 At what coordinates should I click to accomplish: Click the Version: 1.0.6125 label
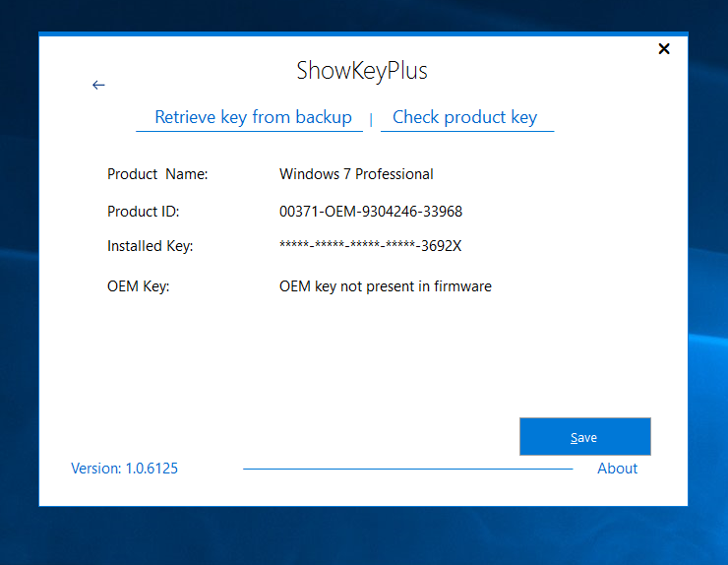point(124,469)
